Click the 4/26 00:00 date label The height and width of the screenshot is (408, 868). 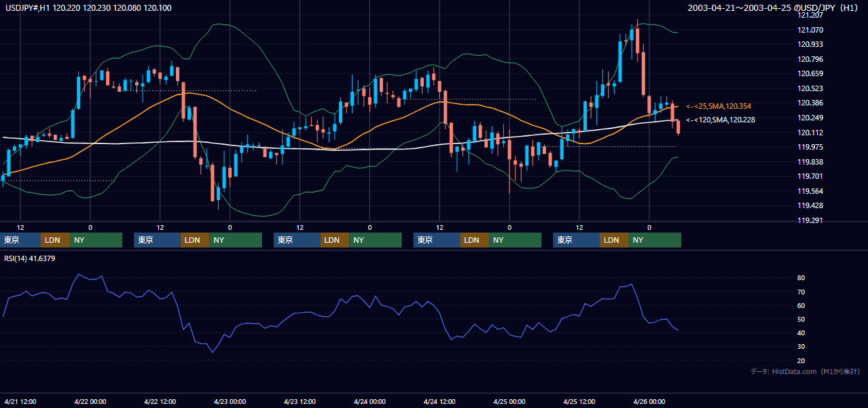click(x=649, y=401)
